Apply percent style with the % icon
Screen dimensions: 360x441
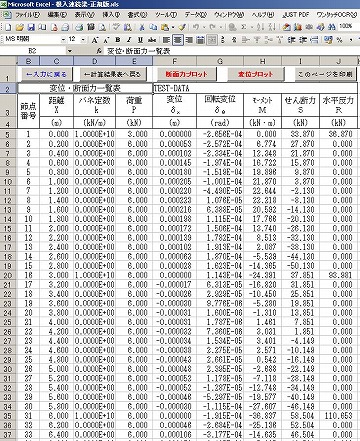pos(339,40)
